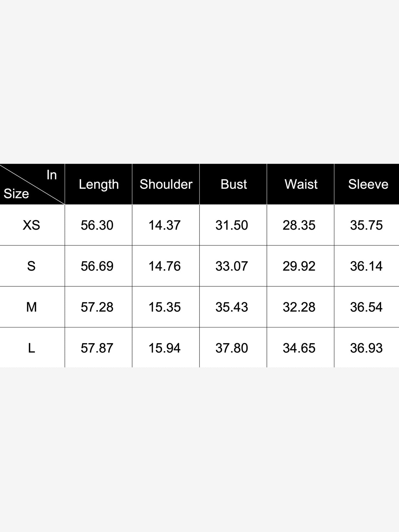This screenshot has height=532, width=399.
Task: Select the M waist value 32.28
Action: pyautogui.click(x=299, y=307)
